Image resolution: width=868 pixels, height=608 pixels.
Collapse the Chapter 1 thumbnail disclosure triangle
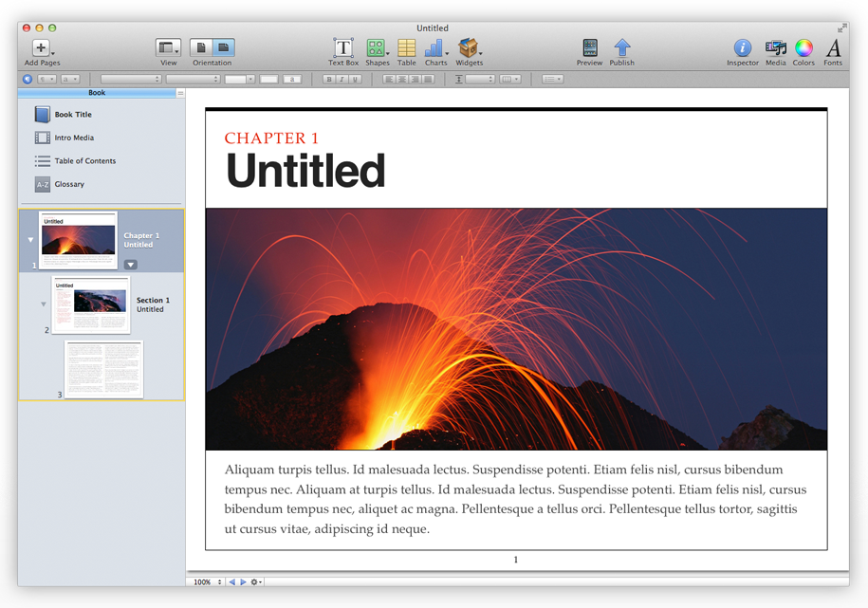tap(30, 240)
